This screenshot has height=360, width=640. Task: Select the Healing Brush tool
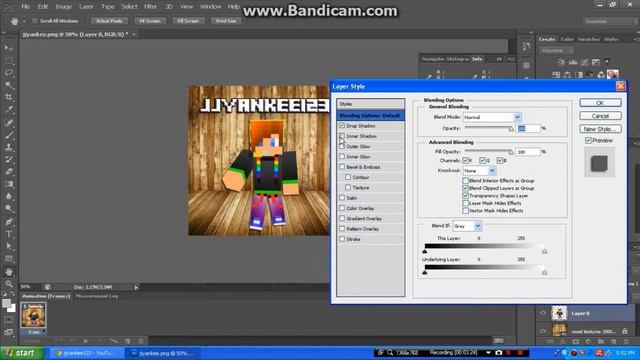9,122
